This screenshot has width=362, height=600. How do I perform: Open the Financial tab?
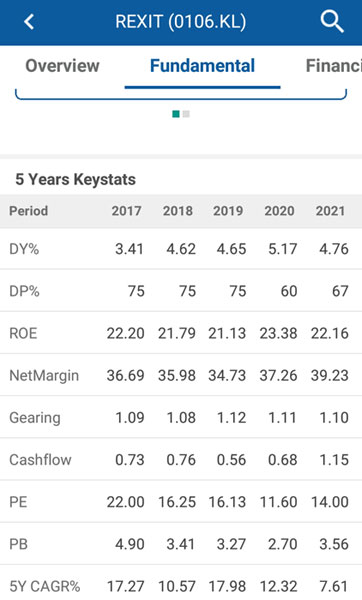point(334,66)
